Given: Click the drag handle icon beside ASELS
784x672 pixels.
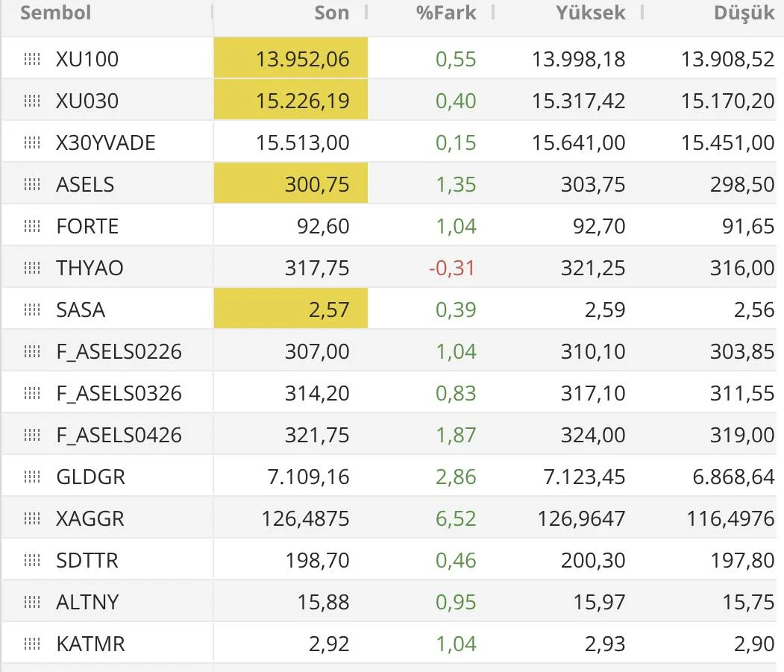Looking at the screenshot, I should pyautogui.click(x=32, y=184).
